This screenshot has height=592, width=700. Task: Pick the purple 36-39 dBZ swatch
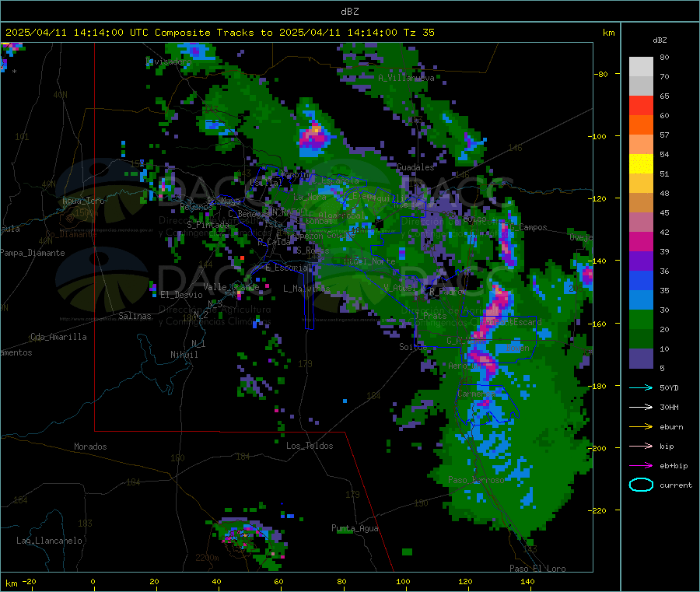[641, 261]
